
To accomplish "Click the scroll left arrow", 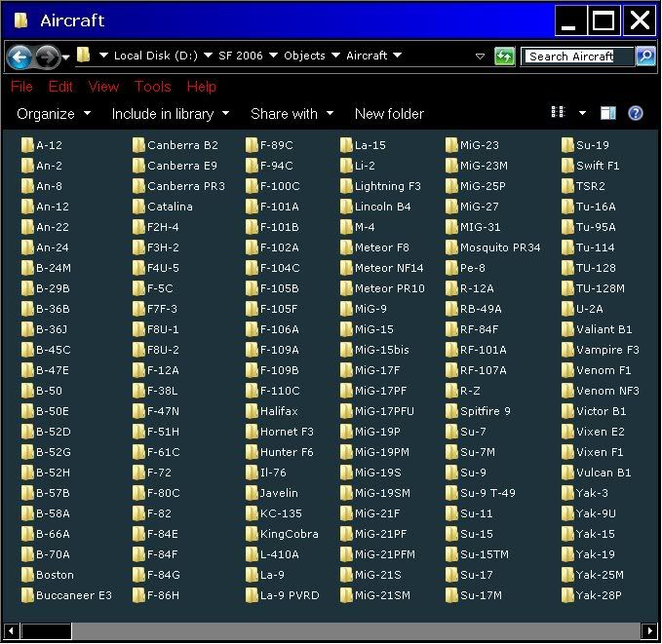I will pos(11,631).
